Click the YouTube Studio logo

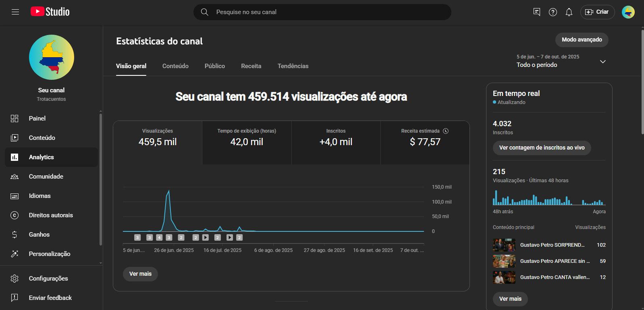coord(50,12)
